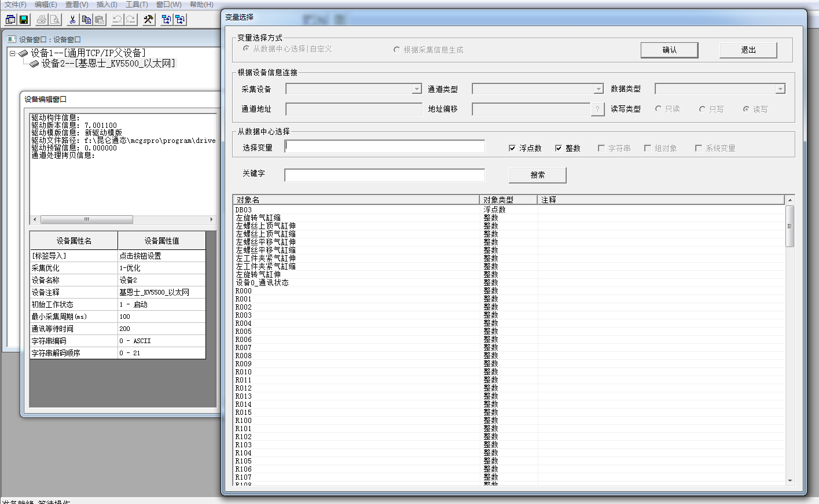
Task: Click the variable list vertical scrollbar thumb
Action: 789,226
